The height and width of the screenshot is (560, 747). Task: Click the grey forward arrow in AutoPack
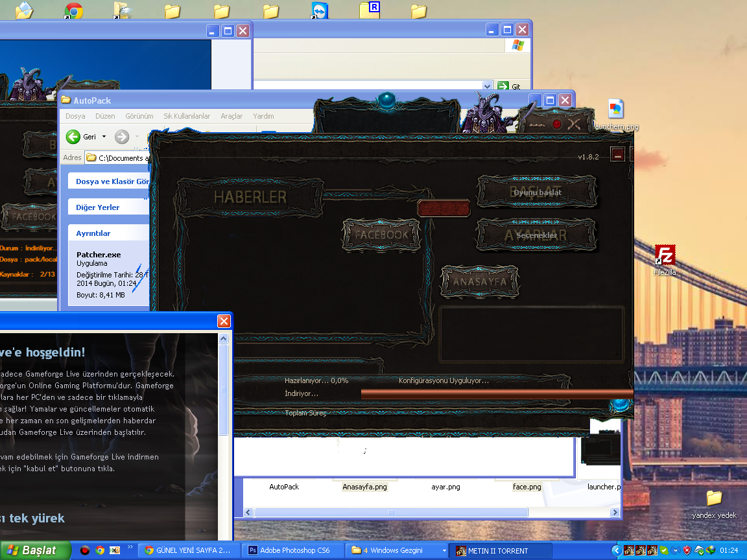pos(122,137)
